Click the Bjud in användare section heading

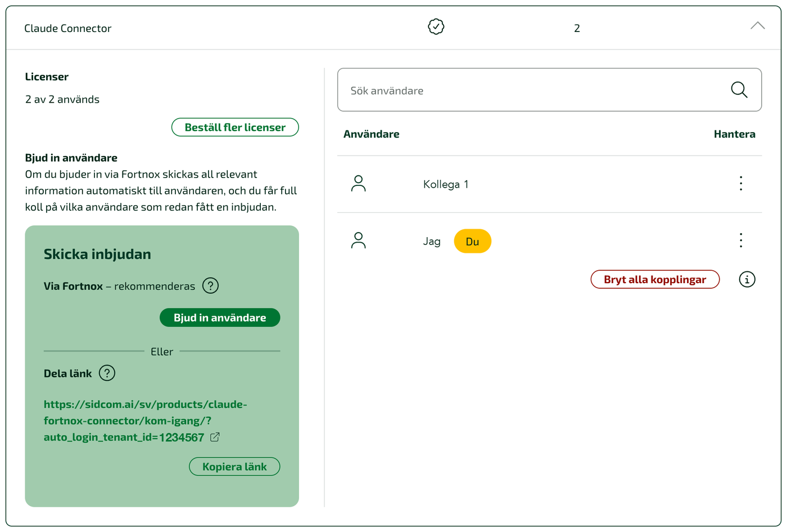[x=71, y=158]
